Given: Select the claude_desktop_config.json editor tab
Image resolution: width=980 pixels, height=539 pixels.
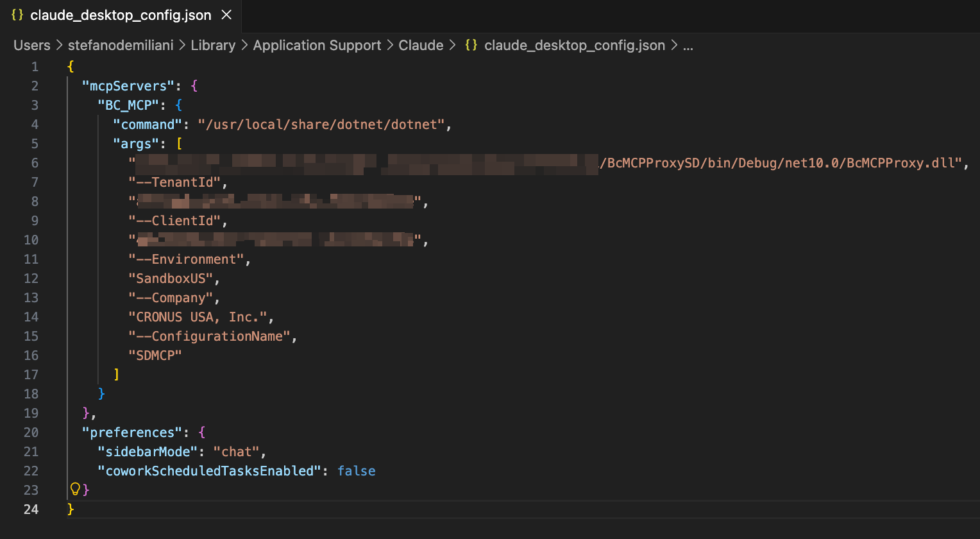Looking at the screenshot, I should point(121,15).
